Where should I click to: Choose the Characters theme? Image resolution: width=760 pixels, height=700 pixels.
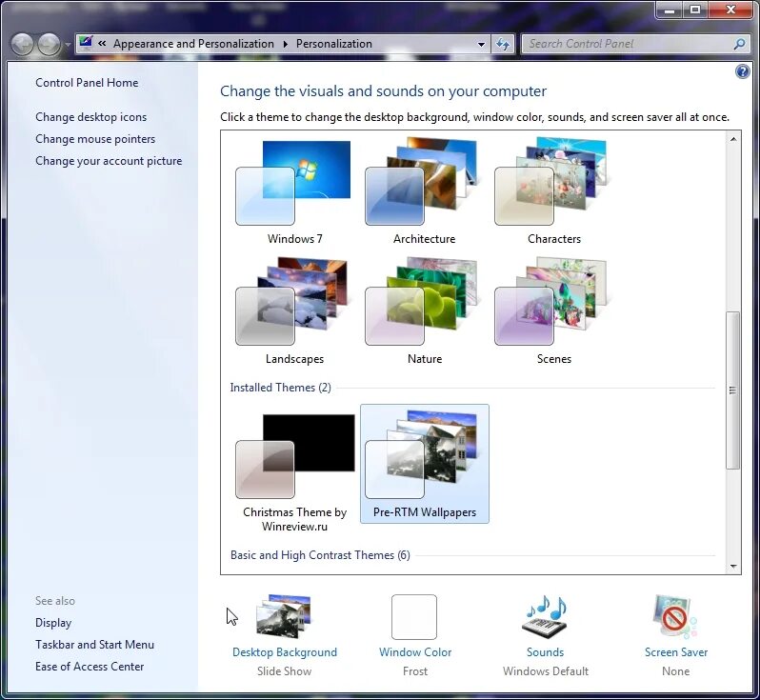coord(554,191)
